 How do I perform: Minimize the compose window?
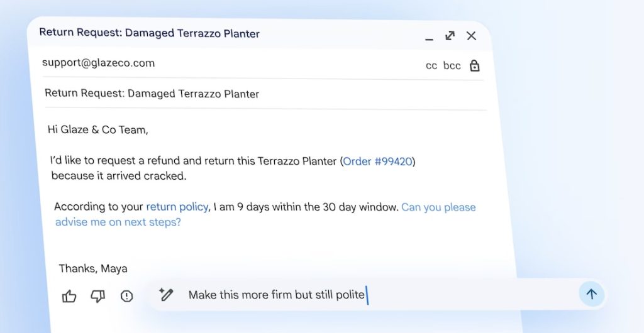(429, 37)
